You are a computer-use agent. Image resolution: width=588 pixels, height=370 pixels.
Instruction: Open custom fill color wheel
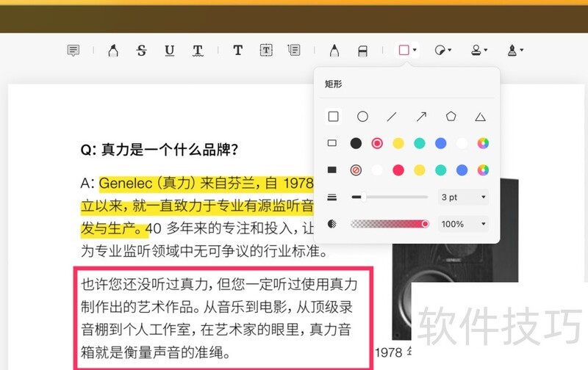click(x=483, y=170)
